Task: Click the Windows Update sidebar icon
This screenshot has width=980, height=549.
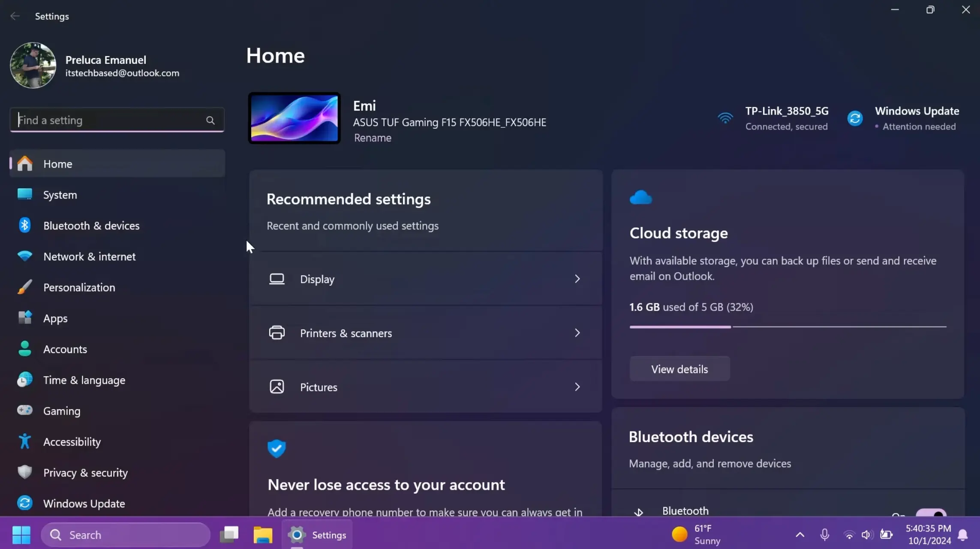Action: pyautogui.click(x=25, y=503)
